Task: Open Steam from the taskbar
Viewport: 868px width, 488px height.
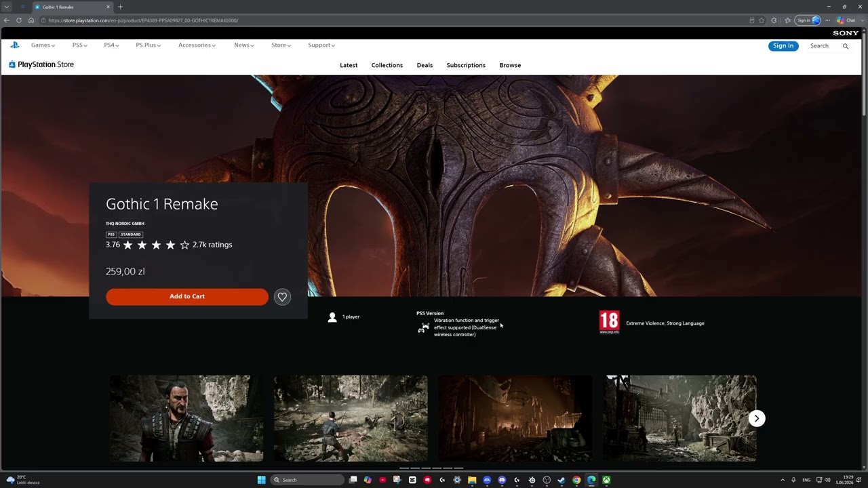Action: tap(561, 480)
